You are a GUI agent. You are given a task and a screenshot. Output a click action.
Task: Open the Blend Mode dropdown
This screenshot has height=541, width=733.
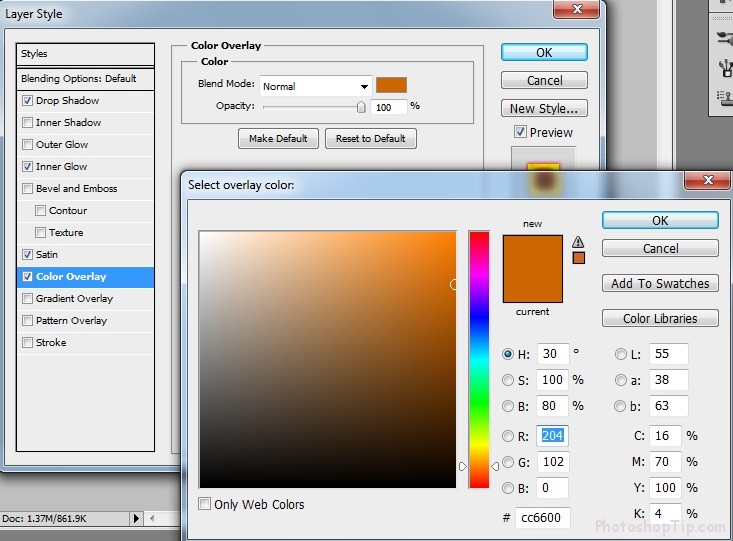click(x=316, y=86)
